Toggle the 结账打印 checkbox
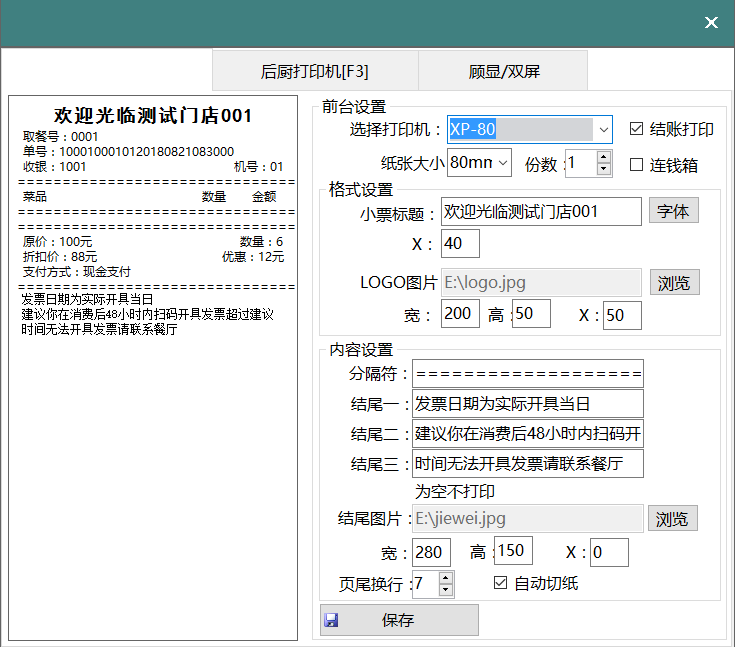The height and width of the screenshot is (647, 739). coord(636,129)
